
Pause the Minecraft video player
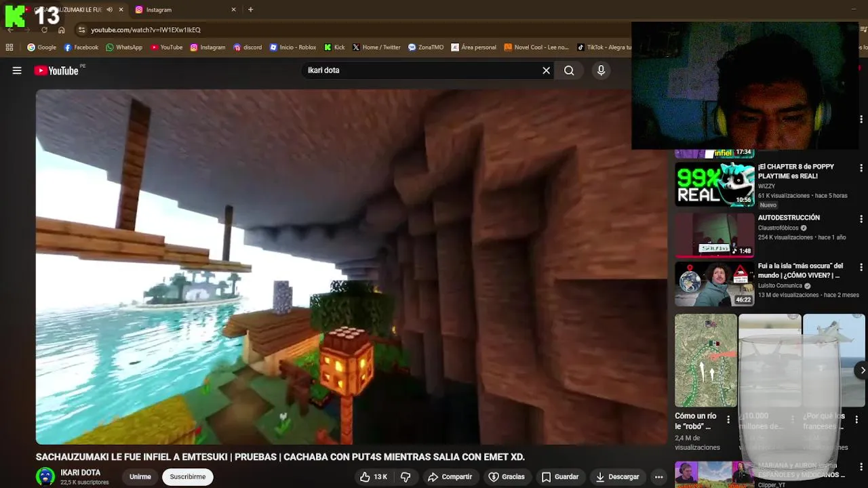pos(351,267)
